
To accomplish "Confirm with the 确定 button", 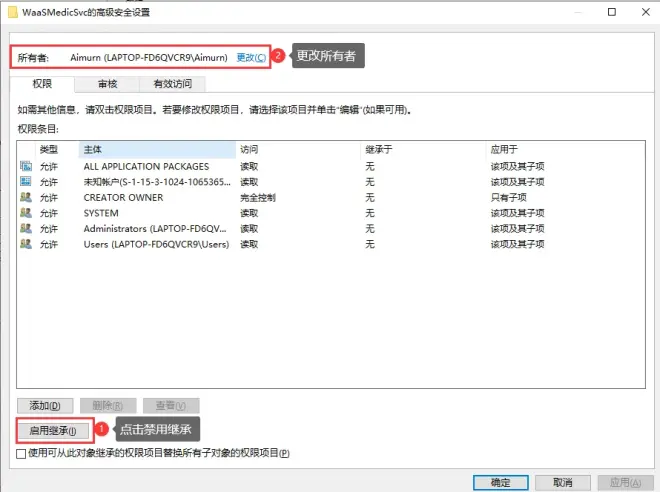I will (500, 482).
